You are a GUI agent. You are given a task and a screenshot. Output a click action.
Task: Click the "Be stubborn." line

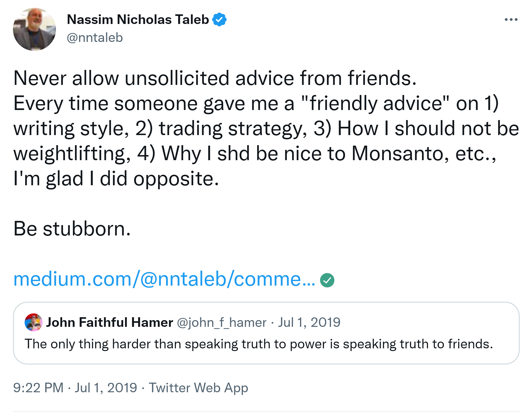(72, 229)
